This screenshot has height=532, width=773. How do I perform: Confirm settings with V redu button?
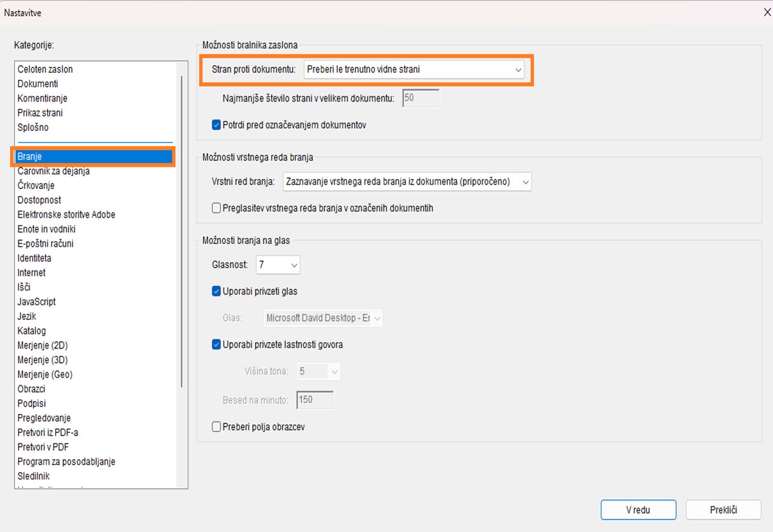coord(638,510)
